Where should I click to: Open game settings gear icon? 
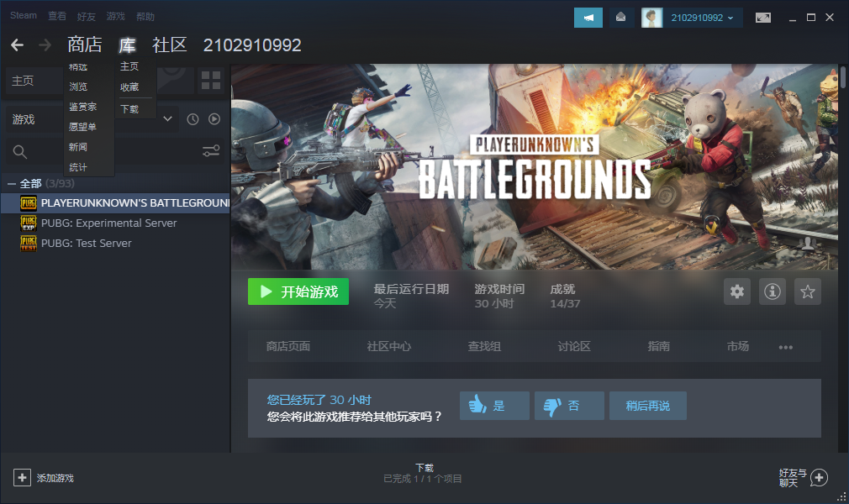pyautogui.click(x=737, y=291)
